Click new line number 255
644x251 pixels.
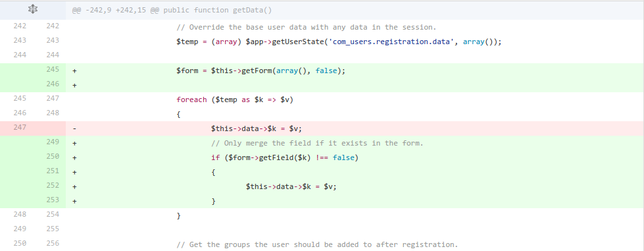(52, 229)
